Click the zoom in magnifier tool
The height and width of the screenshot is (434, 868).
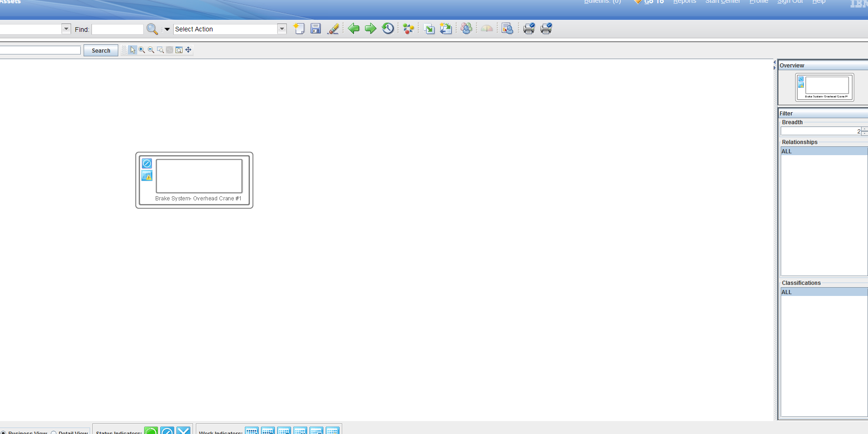point(142,50)
